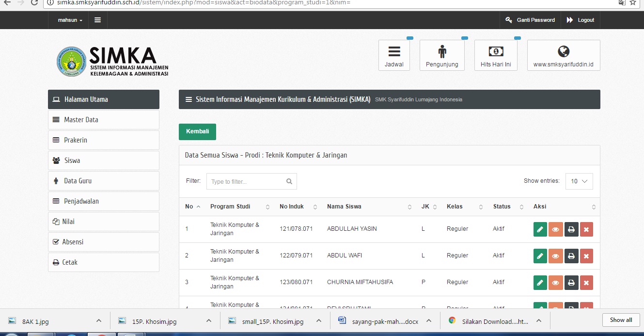Screen dimensions: 644x336
Task: Click the red delete icon for CHURNIA MIFTAHUSIFA
Action: coord(586,283)
